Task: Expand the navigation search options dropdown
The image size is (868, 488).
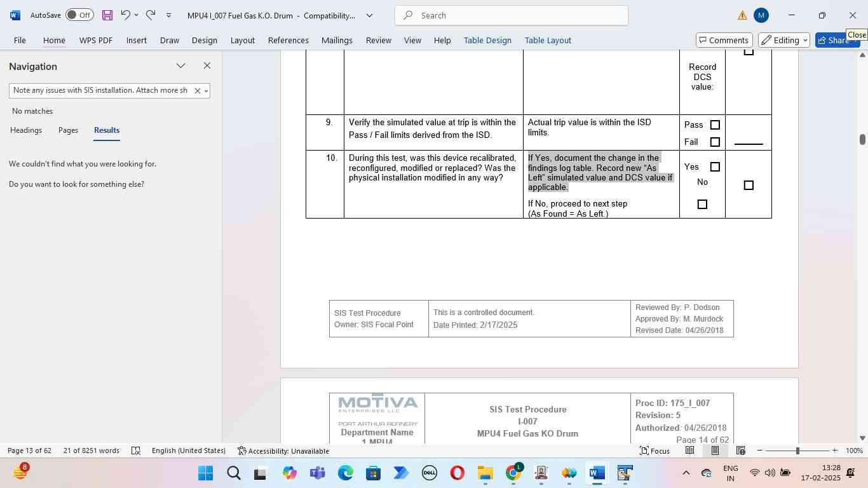Action: (x=206, y=91)
